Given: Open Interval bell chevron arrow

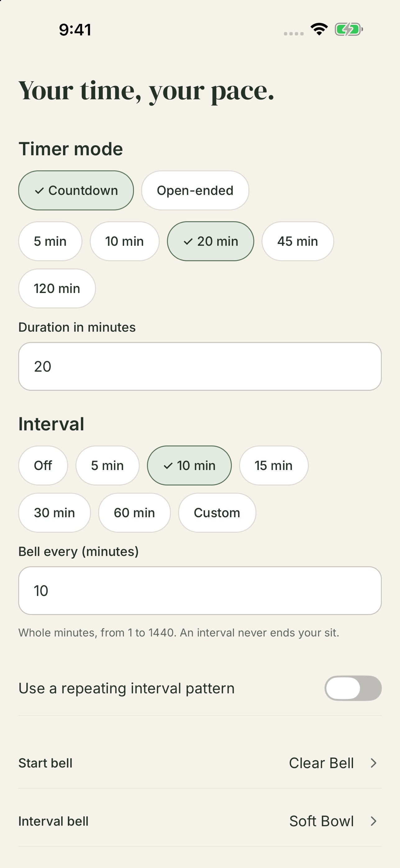Looking at the screenshot, I should pos(373,821).
